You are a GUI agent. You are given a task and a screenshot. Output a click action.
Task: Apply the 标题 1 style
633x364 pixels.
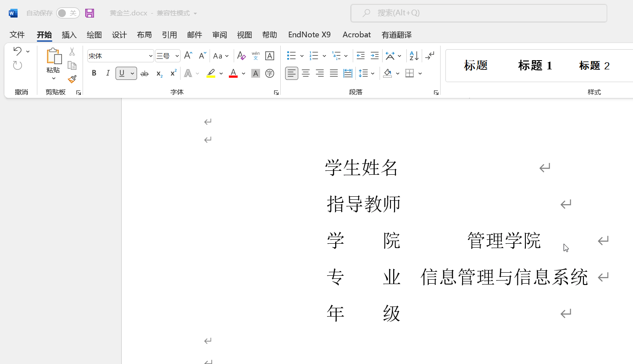pos(535,65)
